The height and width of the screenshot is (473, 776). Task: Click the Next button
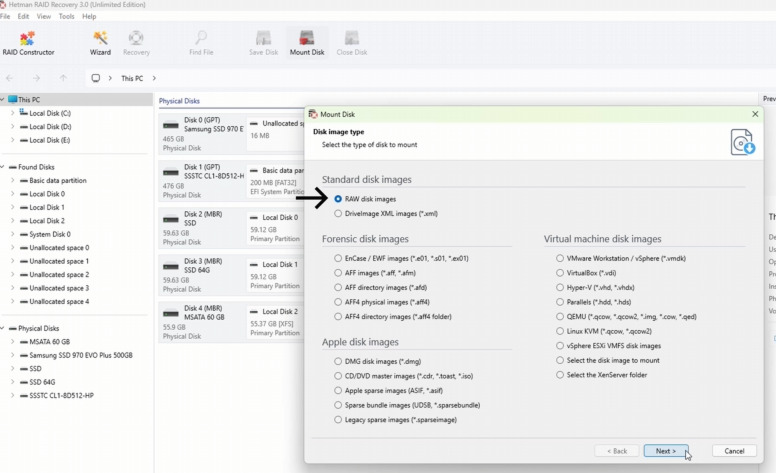tap(666, 451)
